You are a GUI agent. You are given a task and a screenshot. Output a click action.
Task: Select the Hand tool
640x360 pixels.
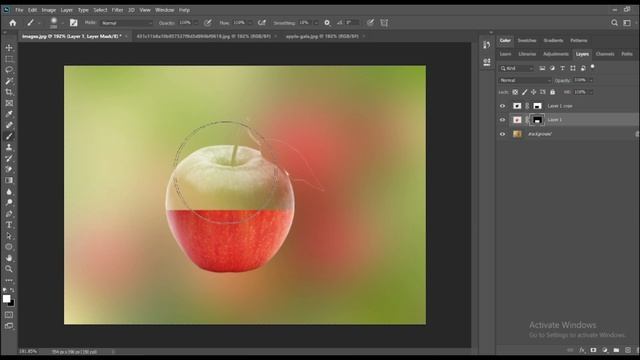[9, 258]
